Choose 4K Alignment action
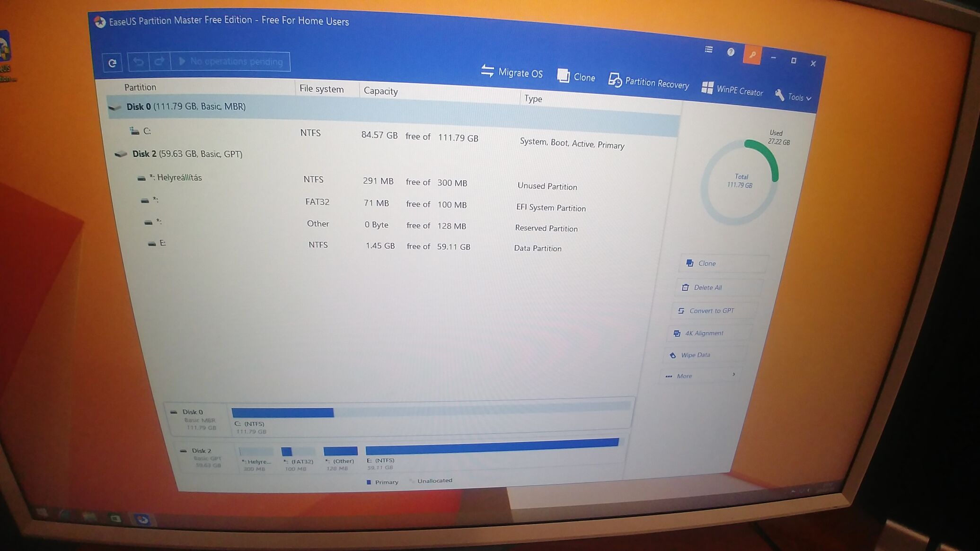The image size is (980, 551). pos(704,333)
